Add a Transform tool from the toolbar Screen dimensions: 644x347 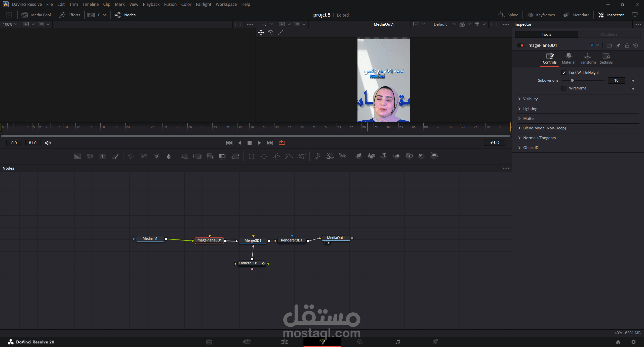[235, 156]
